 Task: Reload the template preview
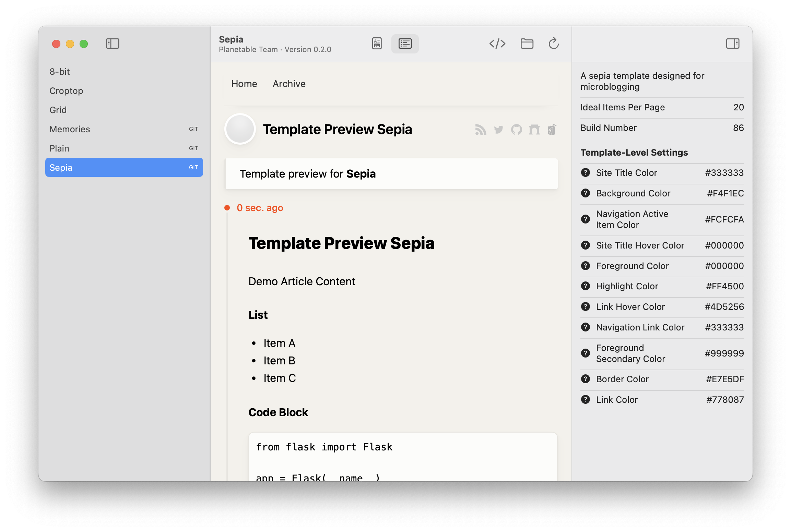[x=554, y=44]
